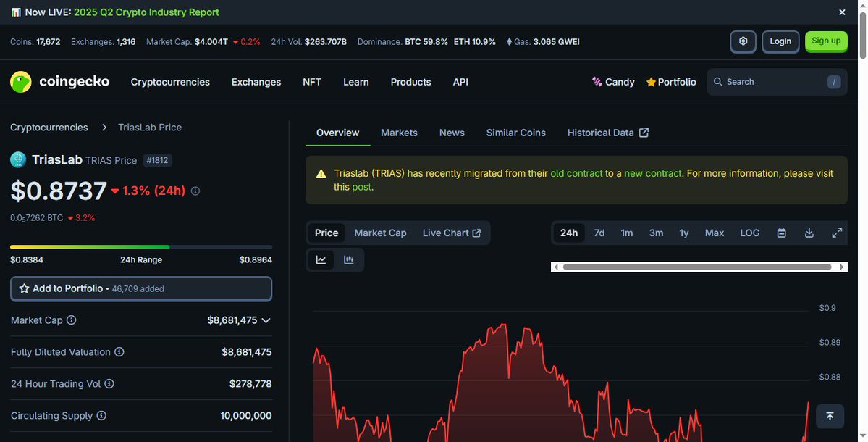Select the Max chart range
Image resolution: width=868 pixels, height=442 pixels.
coord(714,233)
